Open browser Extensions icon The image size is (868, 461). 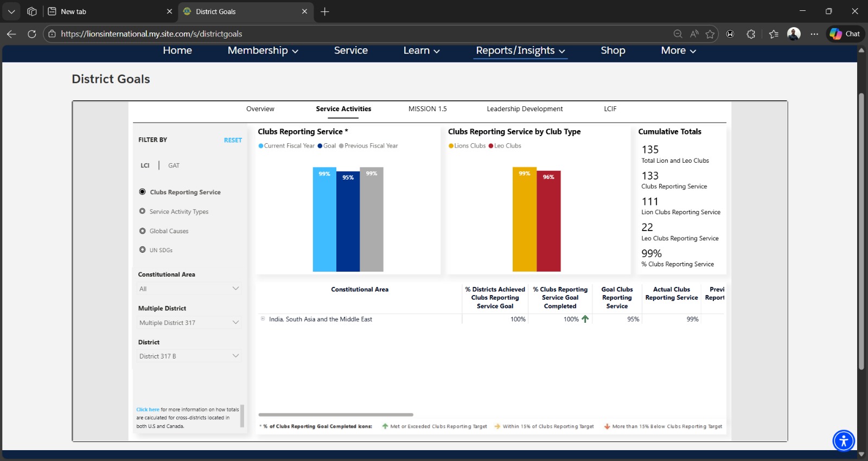tap(751, 34)
